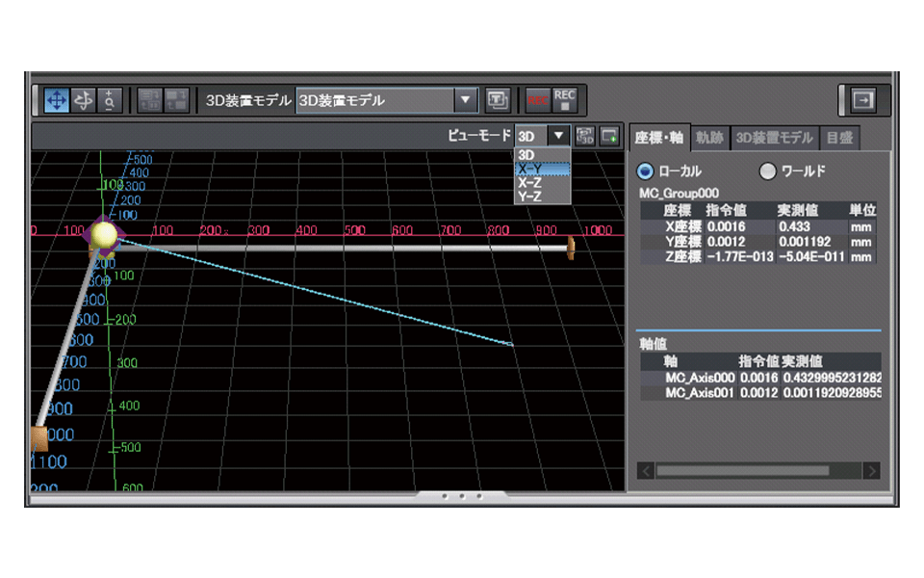This screenshot has width=924, height=578.
Task: Open the 目盛 tab
Action: pyautogui.click(x=839, y=138)
